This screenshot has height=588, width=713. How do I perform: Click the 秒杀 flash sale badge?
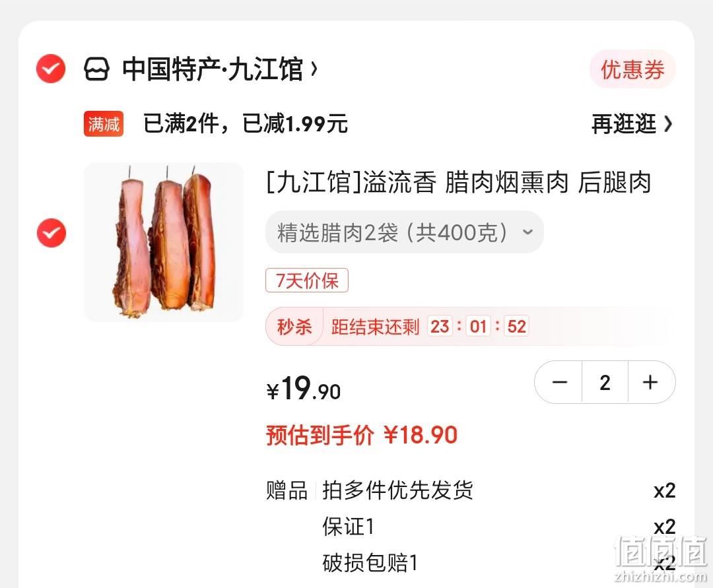click(294, 327)
